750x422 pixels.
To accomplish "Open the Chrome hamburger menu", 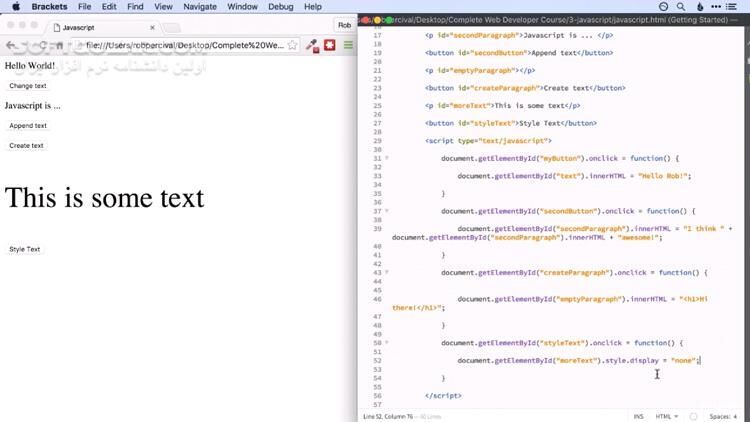I will (348, 45).
